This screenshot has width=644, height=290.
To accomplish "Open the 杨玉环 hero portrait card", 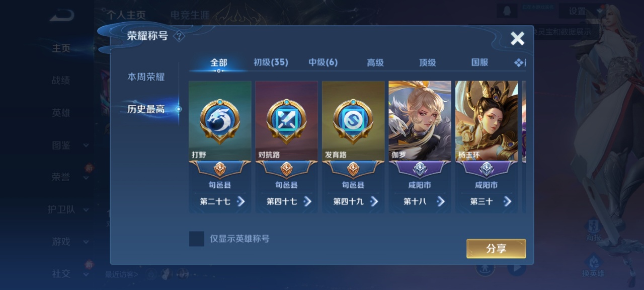I will (x=487, y=121).
